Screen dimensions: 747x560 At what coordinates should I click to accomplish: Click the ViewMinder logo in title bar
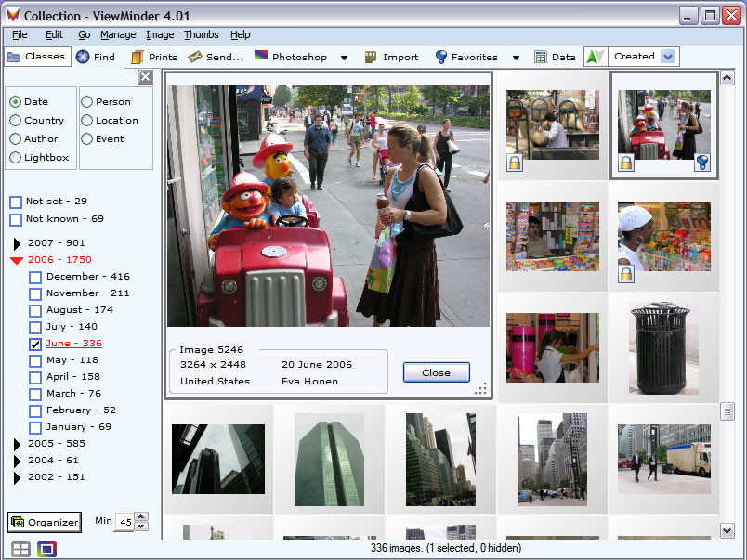13,15
